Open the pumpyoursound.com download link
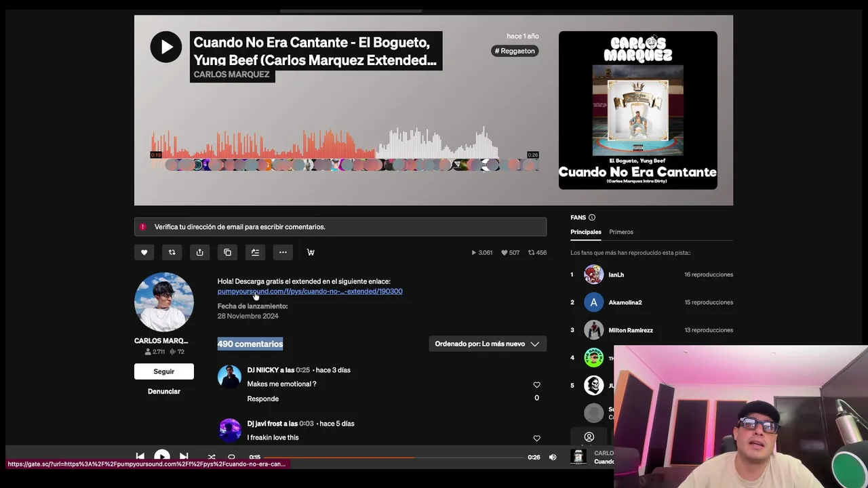This screenshot has height=488, width=868. [310, 291]
